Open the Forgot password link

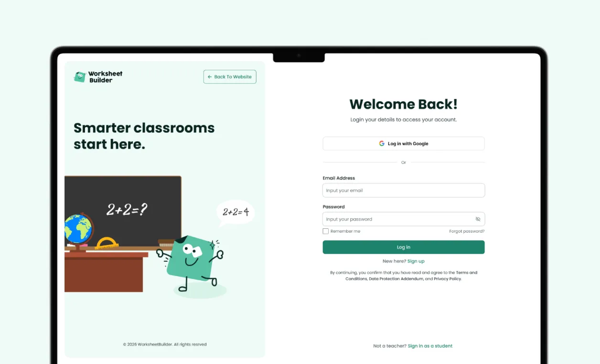coord(467,231)
